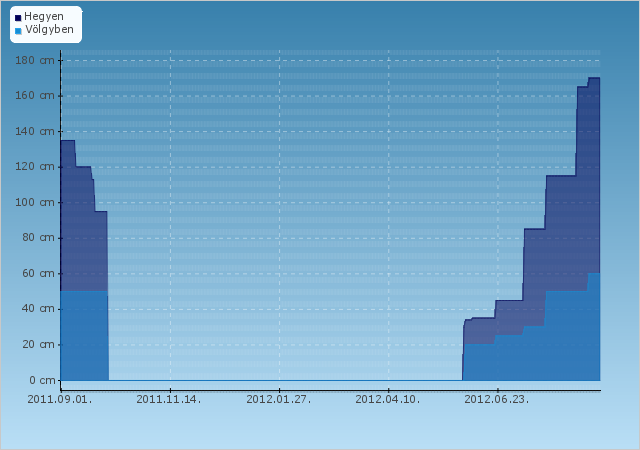Select the Völgyben legend label
The image size is (640, 450).
coord(49,29)
